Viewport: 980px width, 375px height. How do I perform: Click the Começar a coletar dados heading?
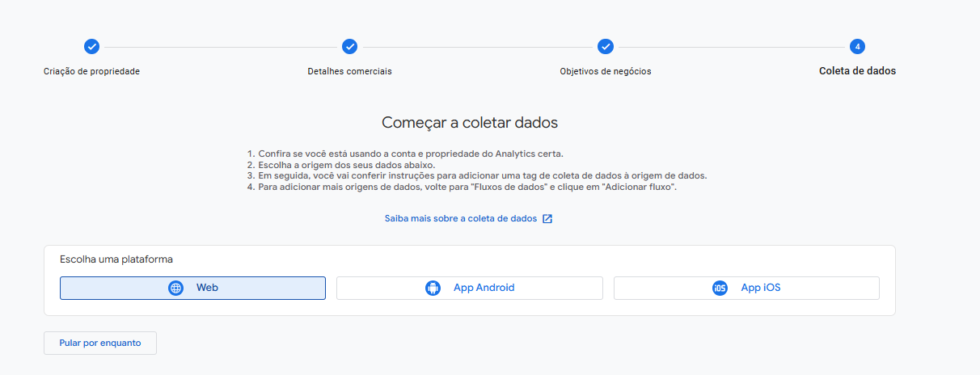point(469,123)
